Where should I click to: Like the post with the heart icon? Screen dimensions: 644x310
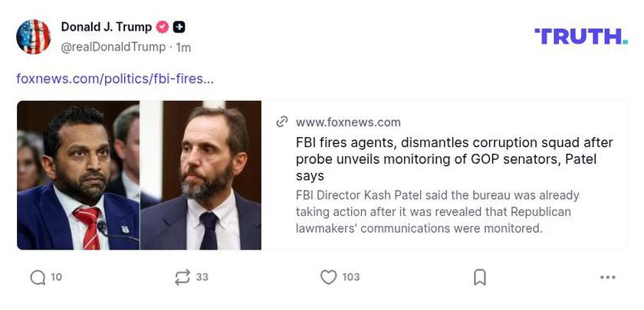[x=328, y=277]
